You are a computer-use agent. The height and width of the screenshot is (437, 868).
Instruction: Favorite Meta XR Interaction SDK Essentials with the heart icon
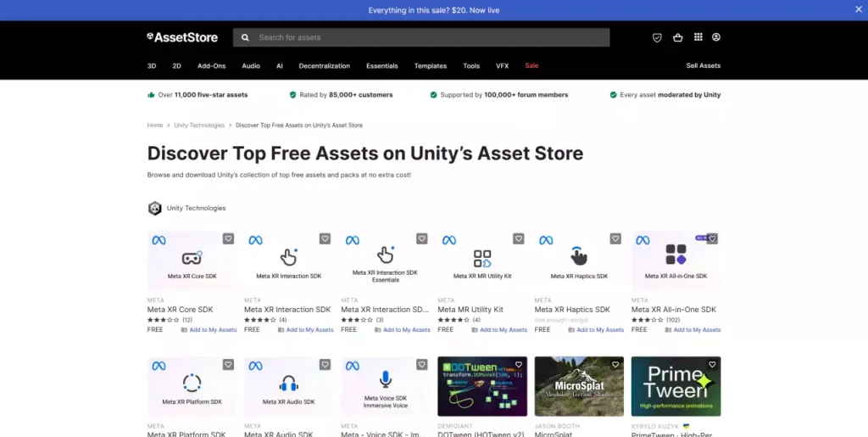(422, 238)
